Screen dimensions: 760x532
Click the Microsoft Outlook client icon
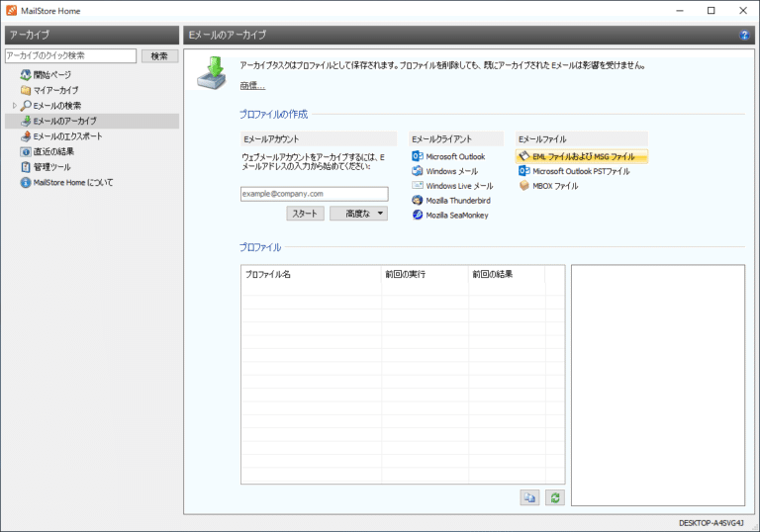click(x=418, y=156)
